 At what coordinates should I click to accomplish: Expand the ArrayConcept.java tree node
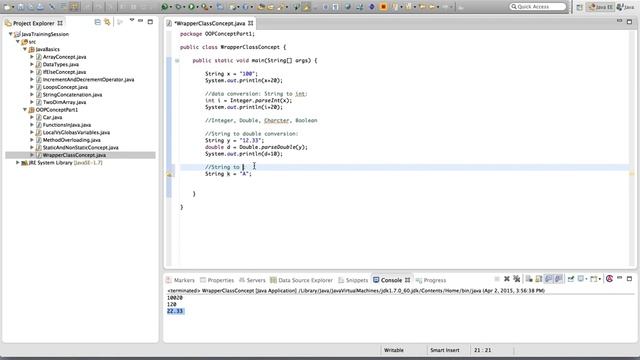tap(32, 57)
